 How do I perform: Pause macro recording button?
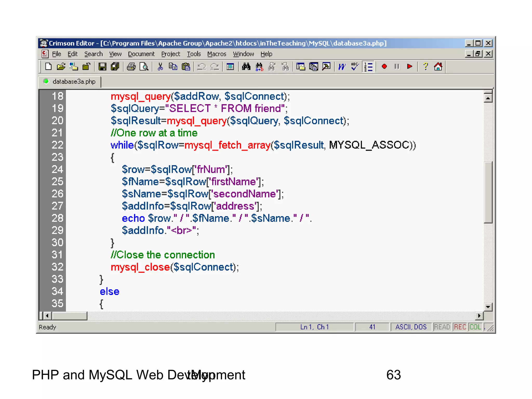397,67
